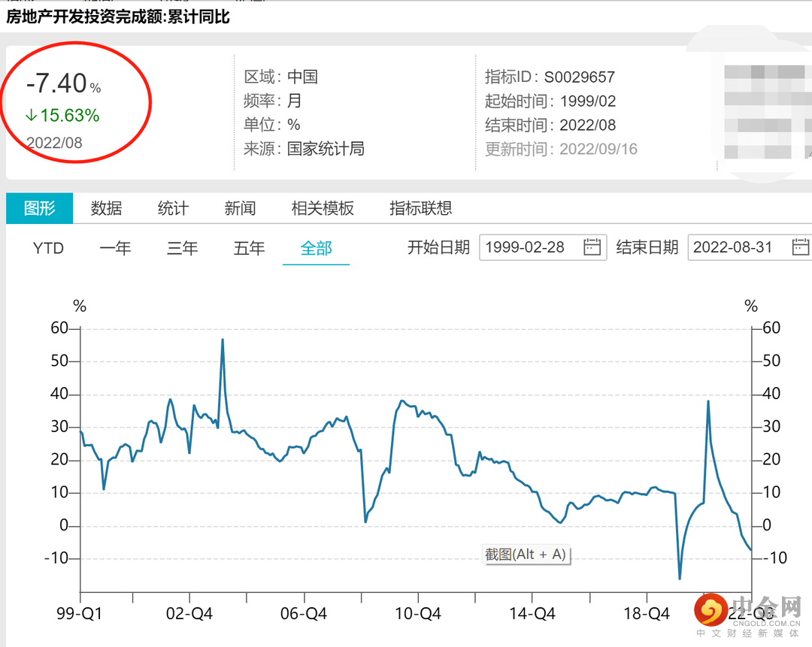Click the 开始日期 label
This screenshot has height=647, width=812.
pyautogui.click(x=438, y=247)
